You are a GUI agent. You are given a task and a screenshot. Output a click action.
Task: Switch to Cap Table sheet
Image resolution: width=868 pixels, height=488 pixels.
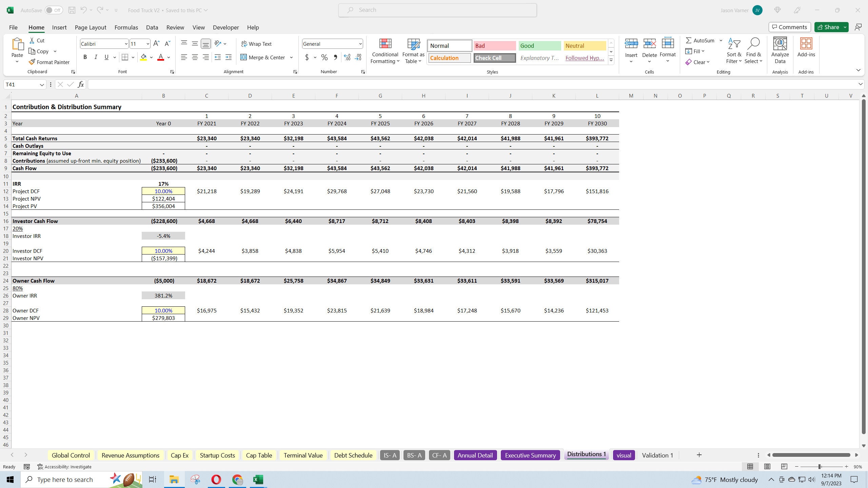point(259,455)
